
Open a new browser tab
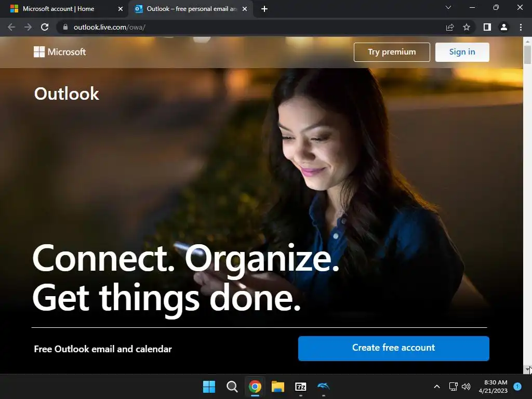pyautogui.click(x=264, y=9)
